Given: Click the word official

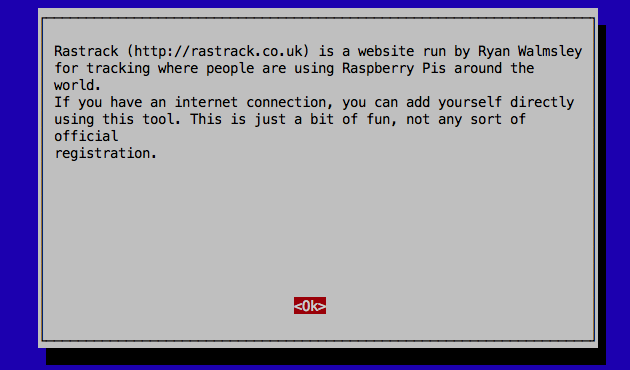Looking at the screenshot, I should [x=86, y=136].
